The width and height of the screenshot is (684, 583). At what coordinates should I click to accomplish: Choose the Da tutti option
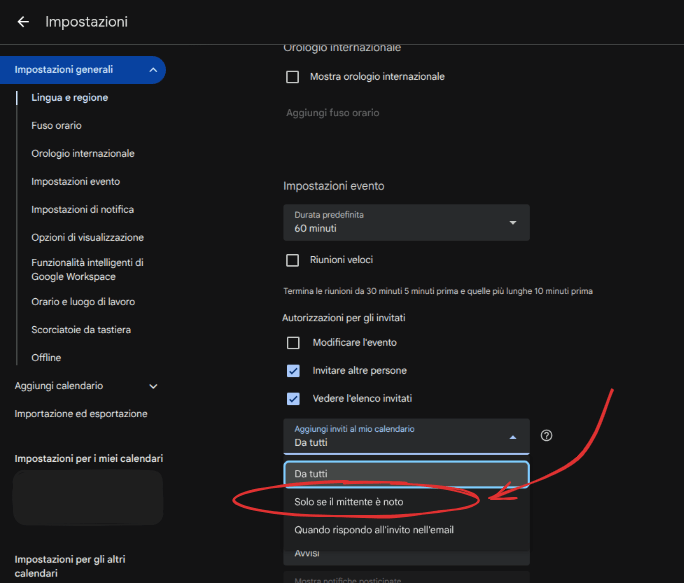313,474
